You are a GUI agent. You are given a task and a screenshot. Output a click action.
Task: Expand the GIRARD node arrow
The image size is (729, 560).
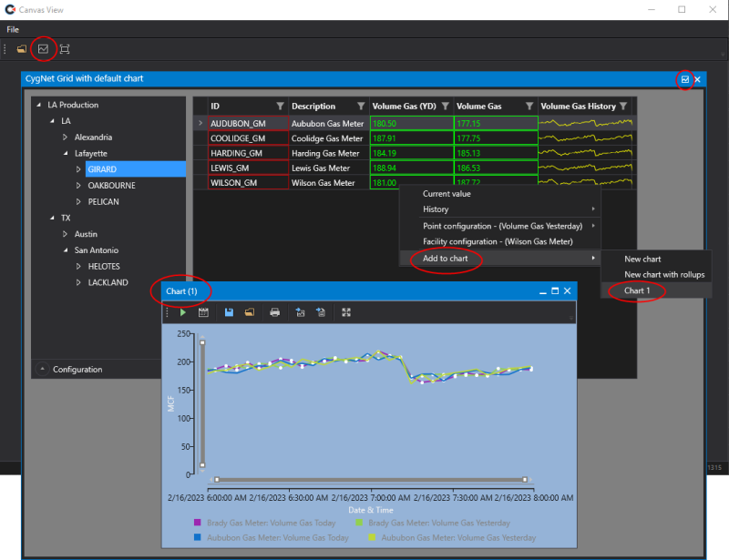pyautogui.click(x=78, y=169)
